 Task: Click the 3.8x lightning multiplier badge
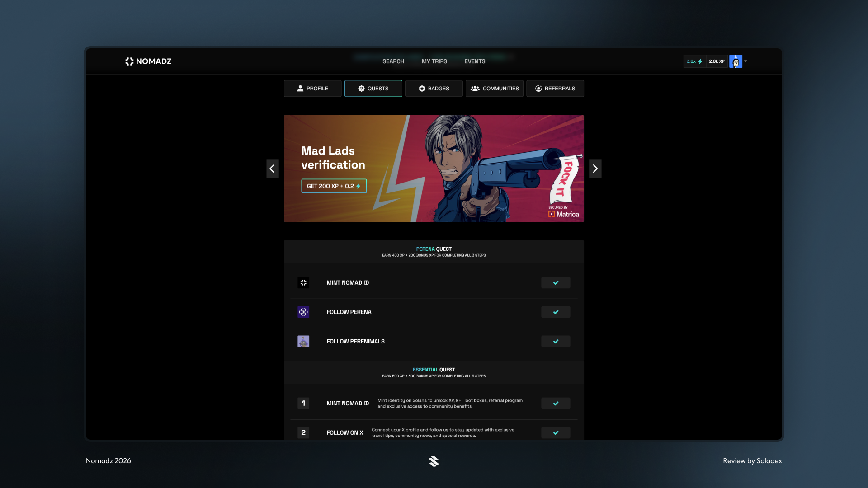[694, 61]
